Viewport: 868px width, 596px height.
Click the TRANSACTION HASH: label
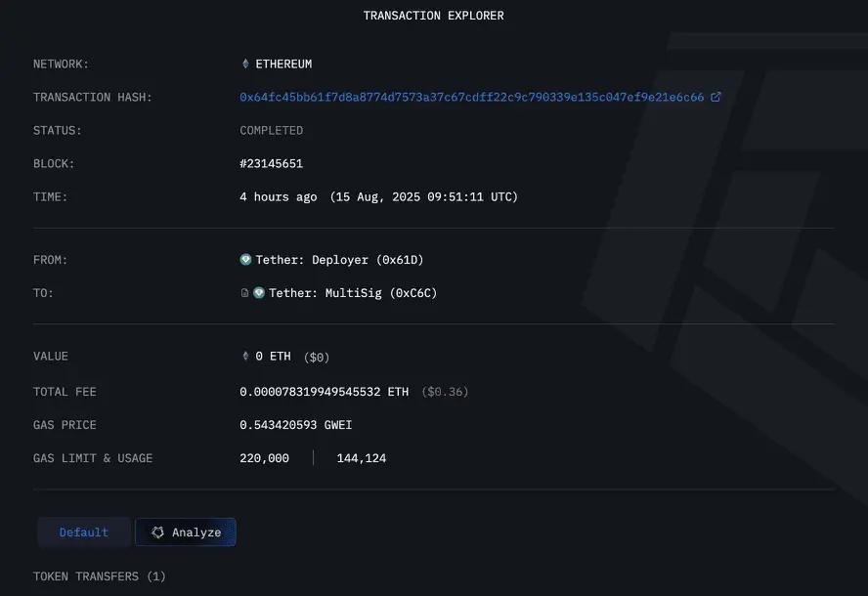click(x=93, y=98)
